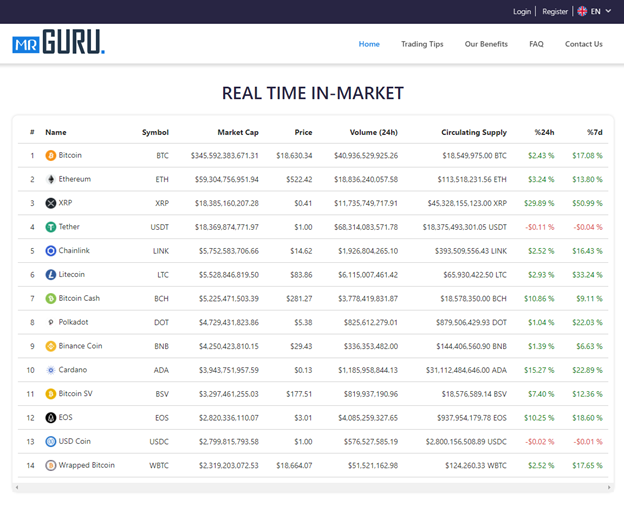
Task: Open the FAQ menu item
Action: [x=536, y=44]
